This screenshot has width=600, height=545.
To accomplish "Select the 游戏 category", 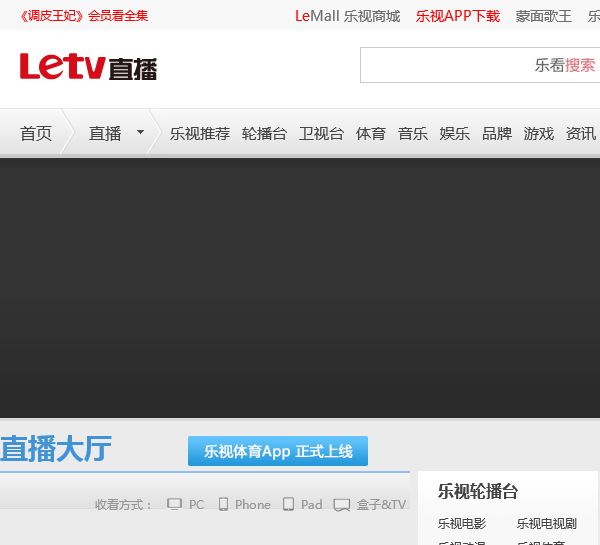I will coord(539,134).
